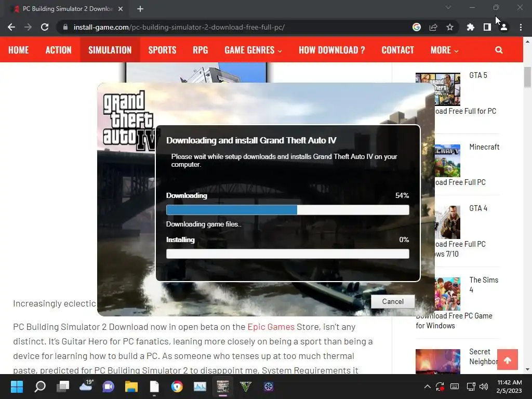Reload the current page
This screenshot has width=532, height=399.
45,27
